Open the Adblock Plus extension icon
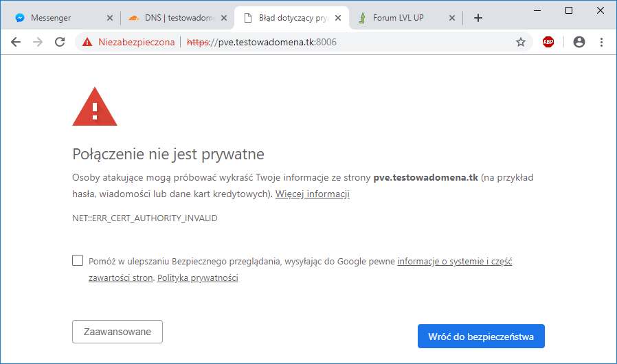Image resolution: width=617 pixels, height=364 pixels. coord(548,42)
